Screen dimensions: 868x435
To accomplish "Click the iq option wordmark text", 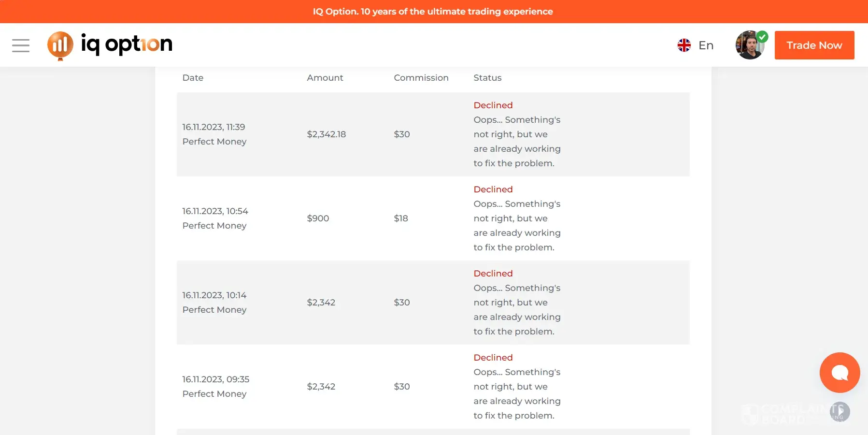I will (x=127, y=44).
